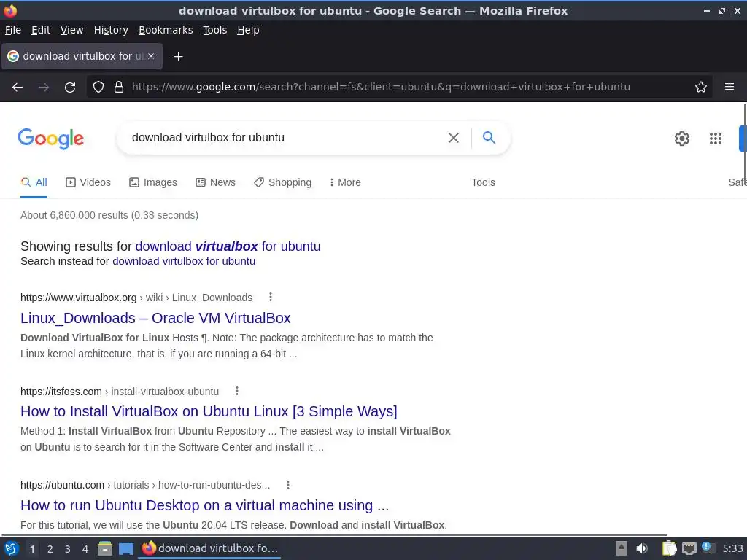Screen dimensions: 747x560
Task: Switch to workspace 4
Action: point(85,549)
